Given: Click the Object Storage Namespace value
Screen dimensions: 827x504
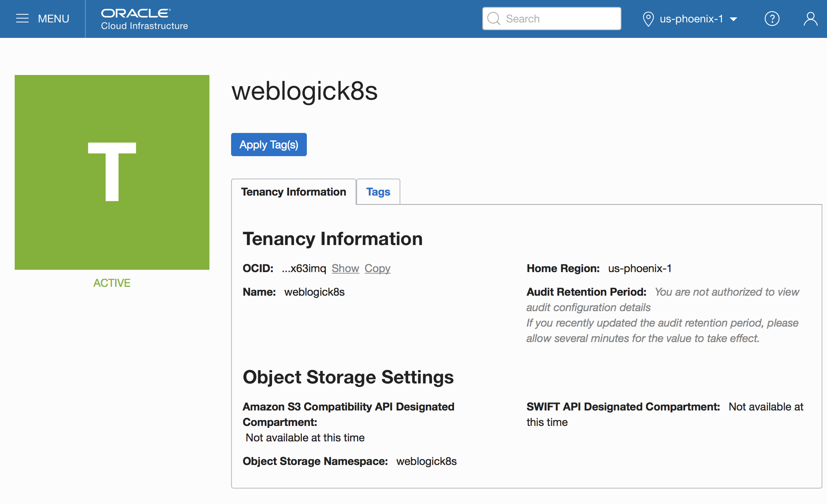Looking at the screenshot, I should pyautogui.click(x=426, y=461).
